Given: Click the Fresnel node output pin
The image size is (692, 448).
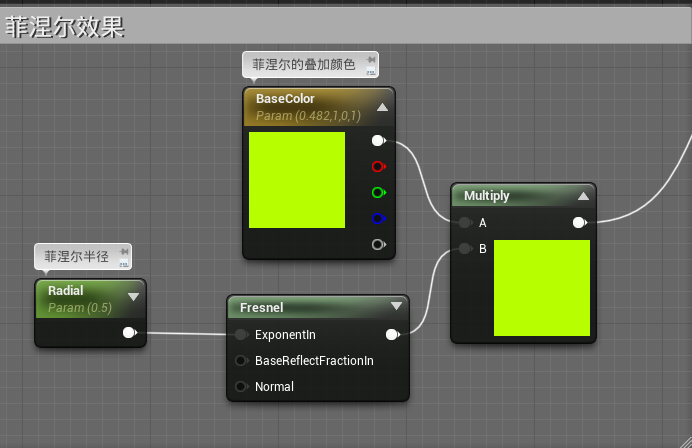Looking at the screenshot, I should click(x=392, y=335).
